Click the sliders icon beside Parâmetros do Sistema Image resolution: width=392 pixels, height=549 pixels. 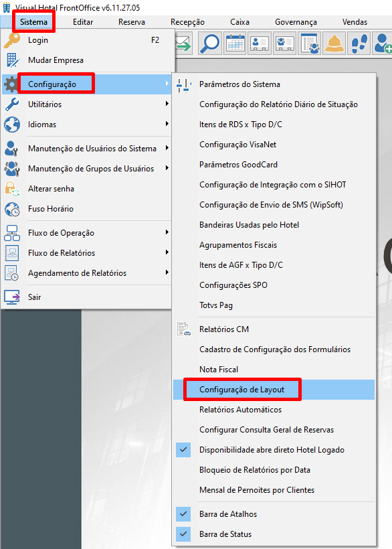pos(183,85)
